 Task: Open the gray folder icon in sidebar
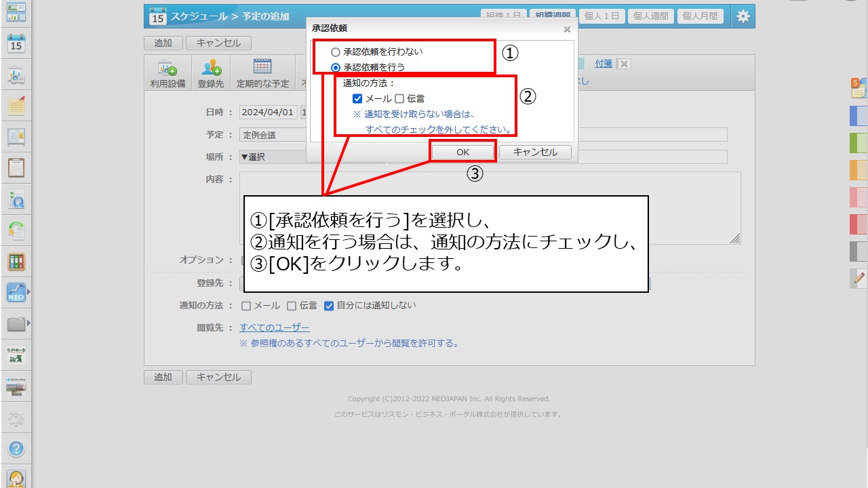coord(16,324)
